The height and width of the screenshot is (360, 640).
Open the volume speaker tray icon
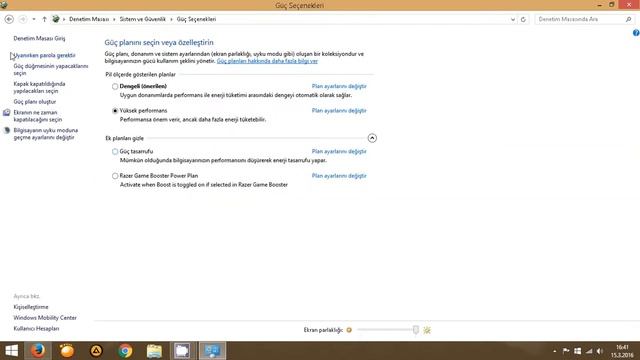coord(600,351)
